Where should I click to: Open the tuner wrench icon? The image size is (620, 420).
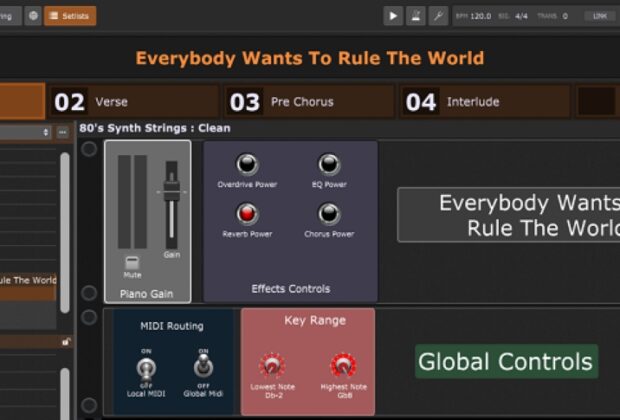pyautogui.click(x=438, y=16)
